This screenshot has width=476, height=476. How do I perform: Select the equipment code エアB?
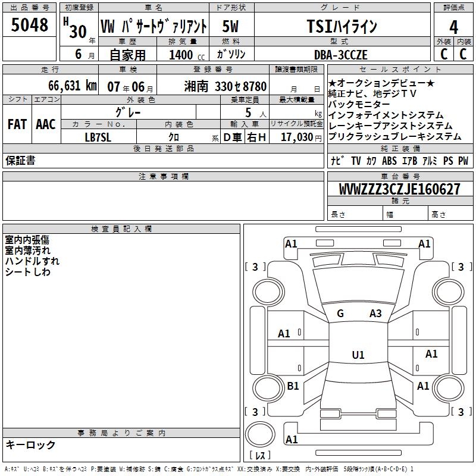click(409, 161)
